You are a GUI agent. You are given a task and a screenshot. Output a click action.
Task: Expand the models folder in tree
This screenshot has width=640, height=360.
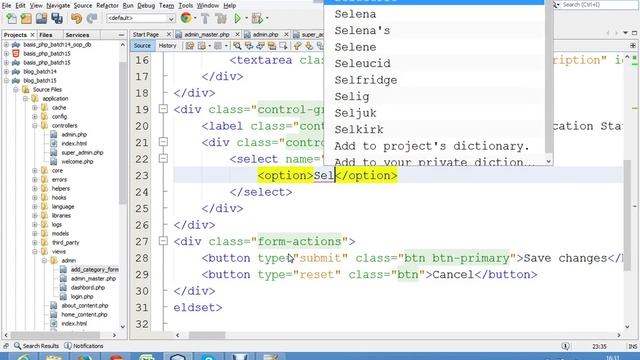tap(35, 233)
